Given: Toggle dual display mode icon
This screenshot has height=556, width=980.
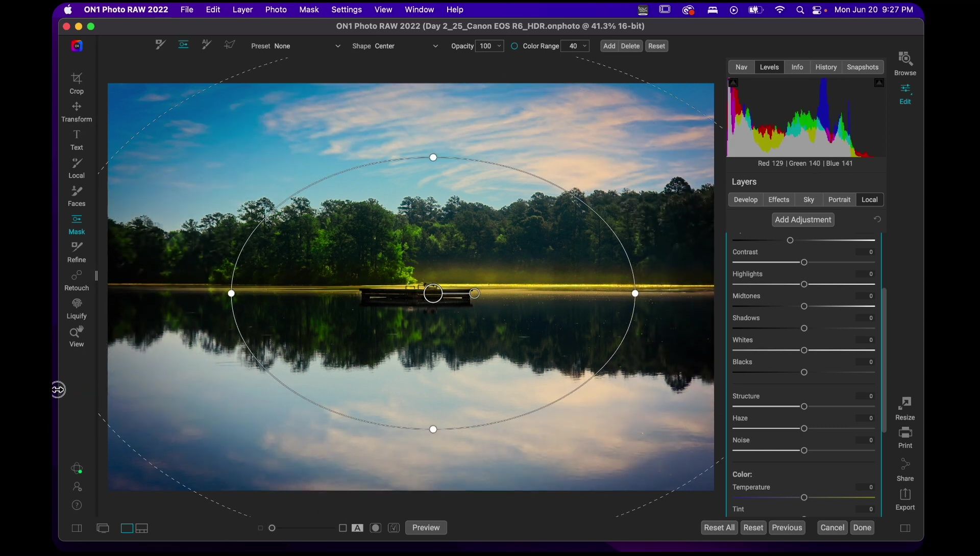Looking at the screenshot, I should [x=103, y=528].
